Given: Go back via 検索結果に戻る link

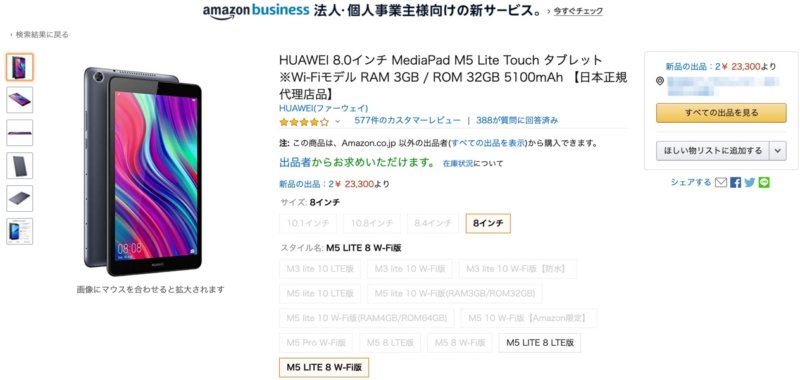Looking at the screenshot, I should pos(42,35).
